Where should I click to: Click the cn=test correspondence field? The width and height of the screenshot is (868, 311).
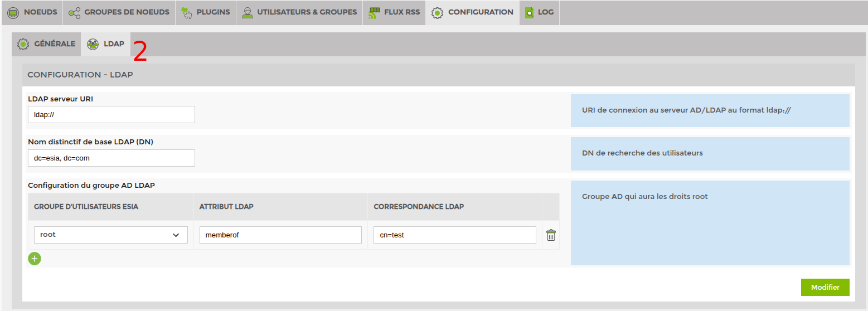pyautogui.click(x=454, y=235)
